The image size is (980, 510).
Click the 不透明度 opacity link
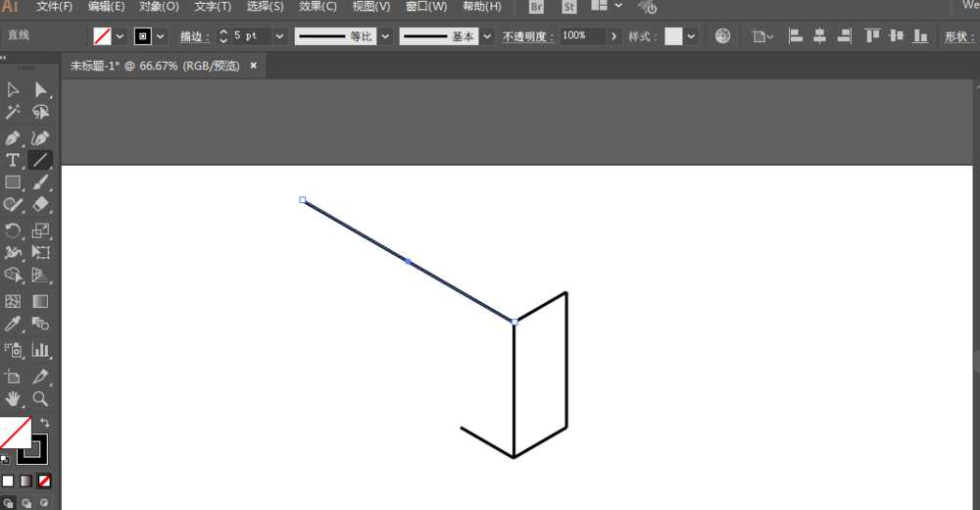click(527, 37)
